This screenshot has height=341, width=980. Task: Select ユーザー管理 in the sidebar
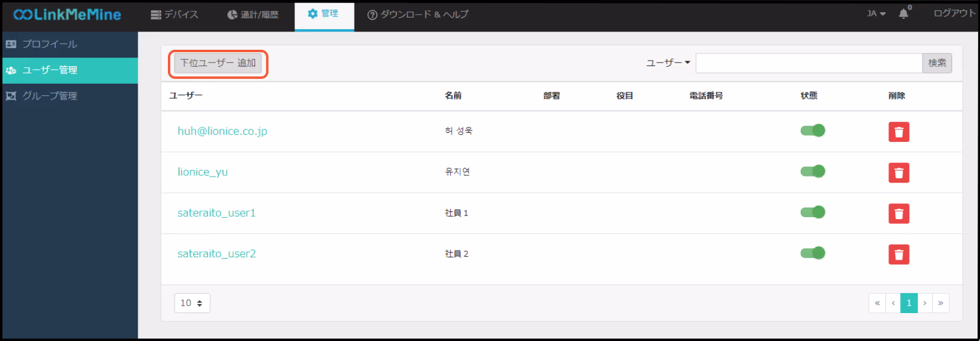[x=70, y=70]
